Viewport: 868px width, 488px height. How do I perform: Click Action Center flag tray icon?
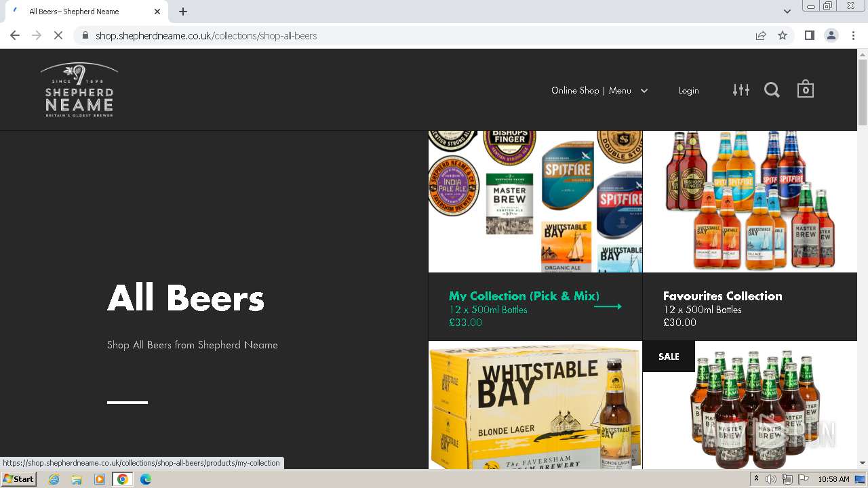pos(804,479)
